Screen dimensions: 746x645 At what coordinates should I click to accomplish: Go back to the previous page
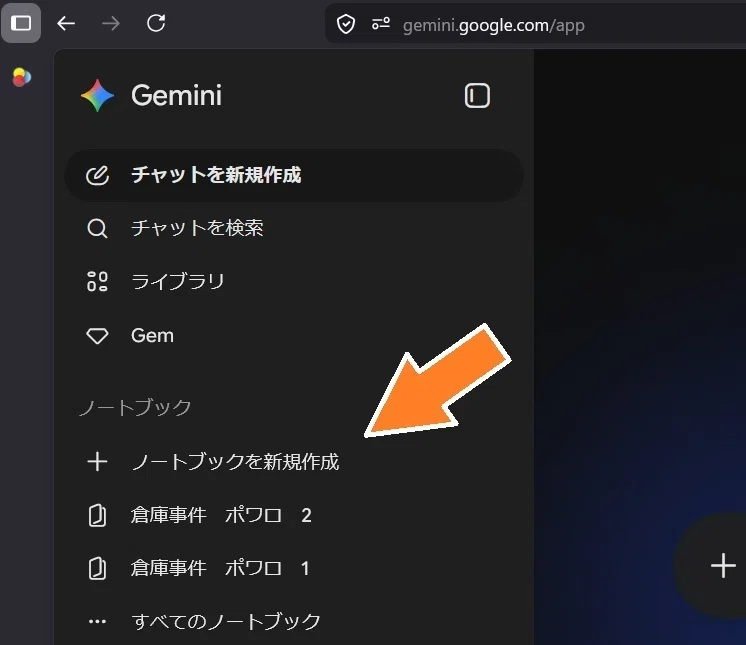pyautogui.click(x=66, y=23)
